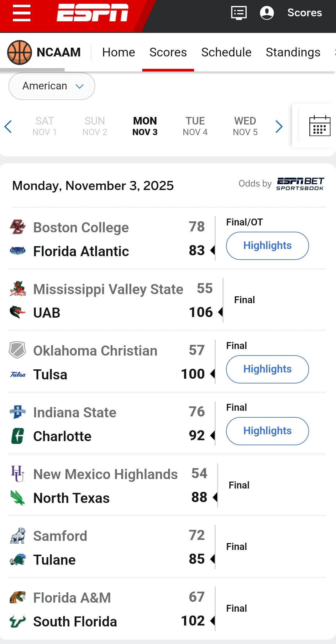Screen dimensions: 336x644
Task: Click the Tulane team logo
Action: (18, 560)
